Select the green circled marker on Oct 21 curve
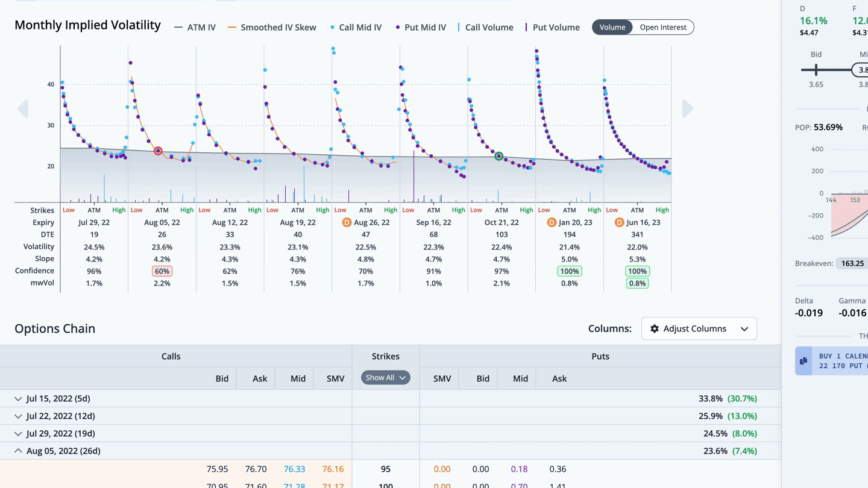The width and height of the screenshot is (868, 488). click(498, 156)
